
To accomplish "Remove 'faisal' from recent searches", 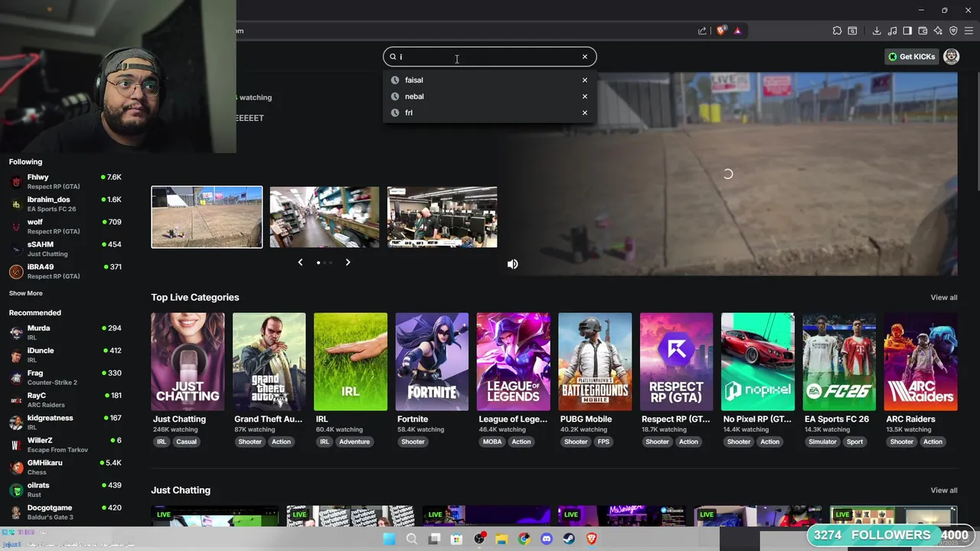I will (585, 80).
